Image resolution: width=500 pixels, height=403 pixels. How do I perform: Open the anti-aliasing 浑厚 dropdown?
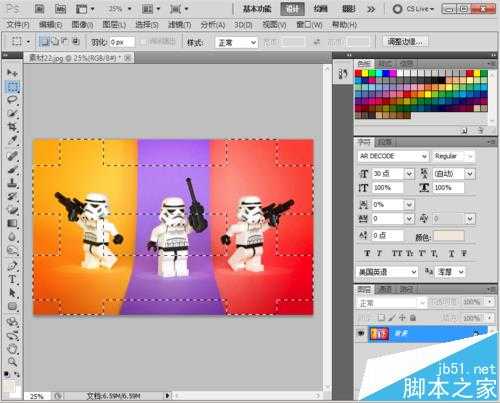pos(450,272)
